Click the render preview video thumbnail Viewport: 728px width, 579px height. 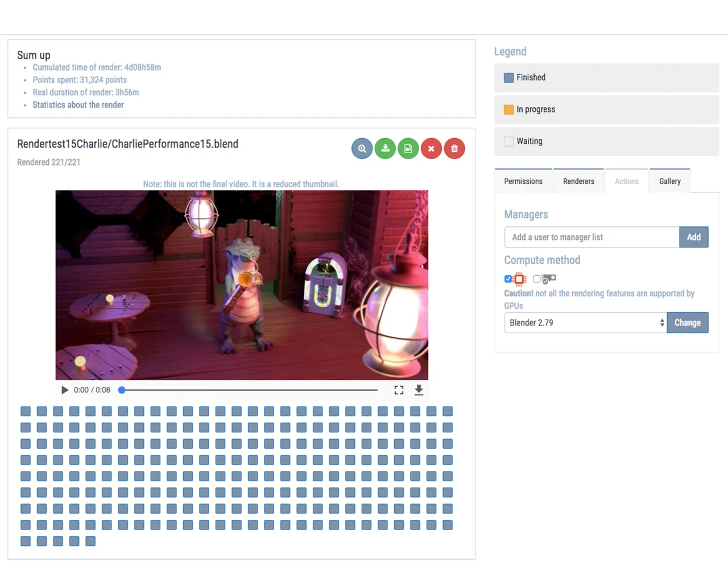click(242, 285)
